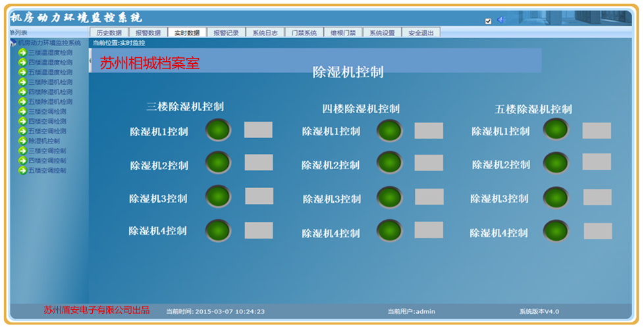Click the 安全退出 tab to log out
Screen dimensions: 644x329
click(421, 33)
